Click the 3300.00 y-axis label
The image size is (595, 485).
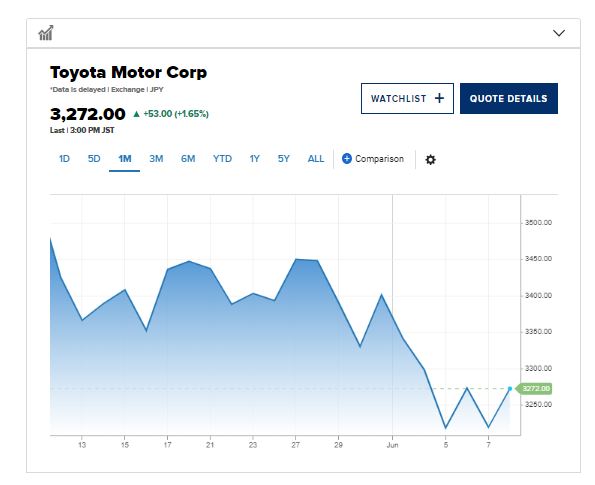point(538,368)
